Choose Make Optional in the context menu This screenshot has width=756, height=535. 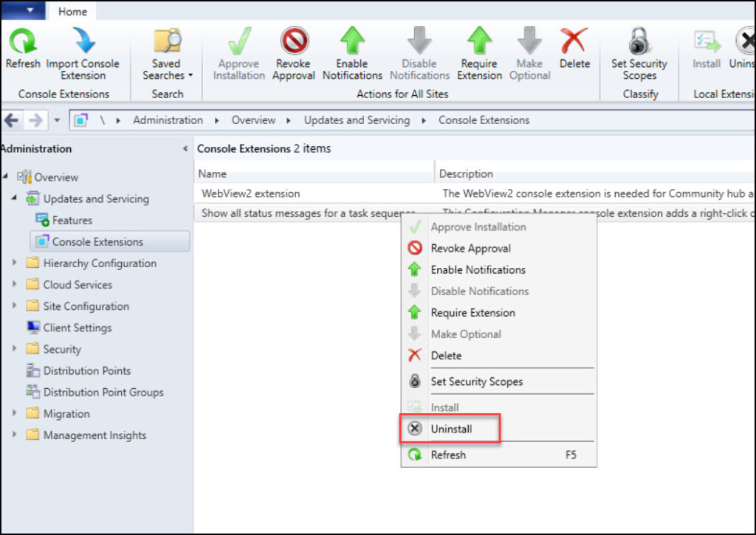coord(499,334)
